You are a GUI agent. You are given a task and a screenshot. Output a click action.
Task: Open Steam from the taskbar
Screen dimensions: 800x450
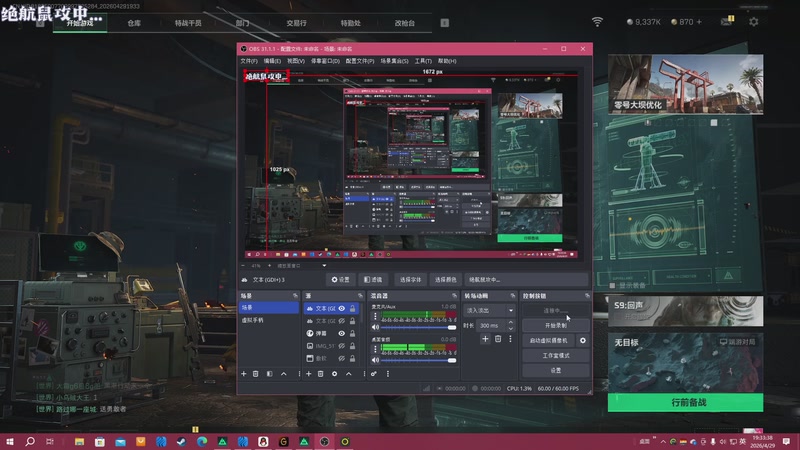pyautogui.click(x=181, y=441)
